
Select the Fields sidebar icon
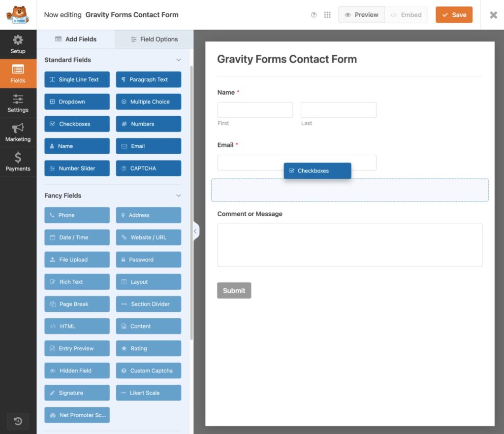pos(18,74)
